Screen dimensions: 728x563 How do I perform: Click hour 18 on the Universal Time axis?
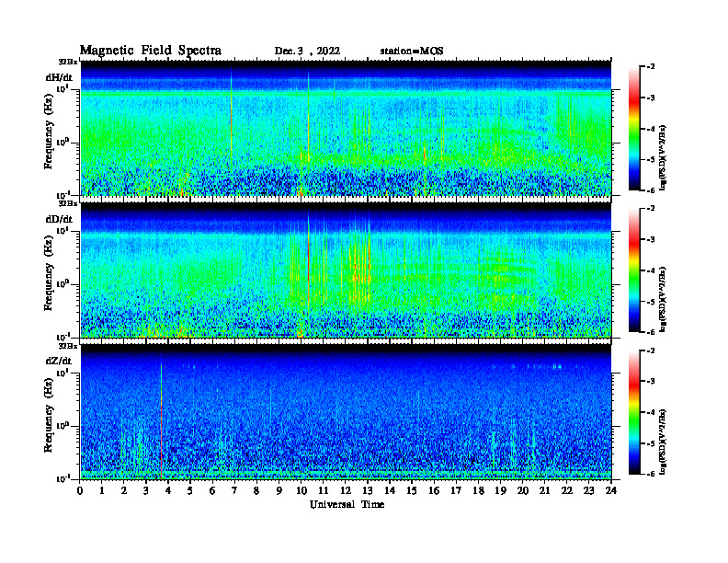478,491
